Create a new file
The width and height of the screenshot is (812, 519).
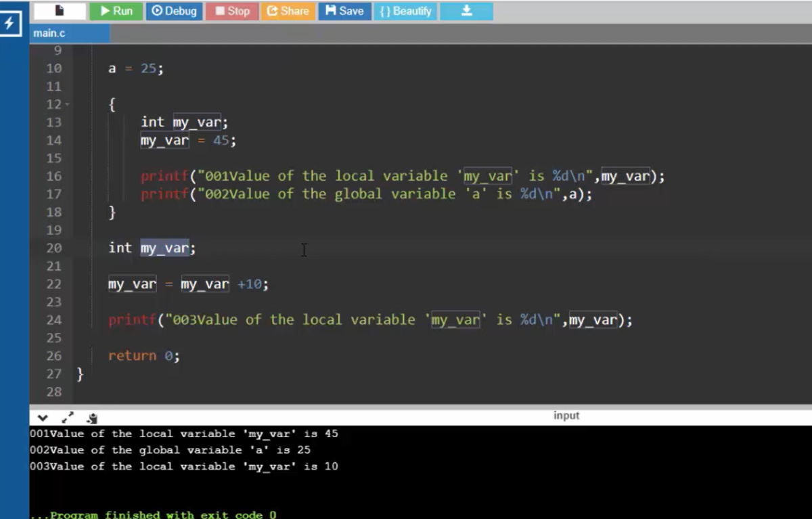[60, 10]
